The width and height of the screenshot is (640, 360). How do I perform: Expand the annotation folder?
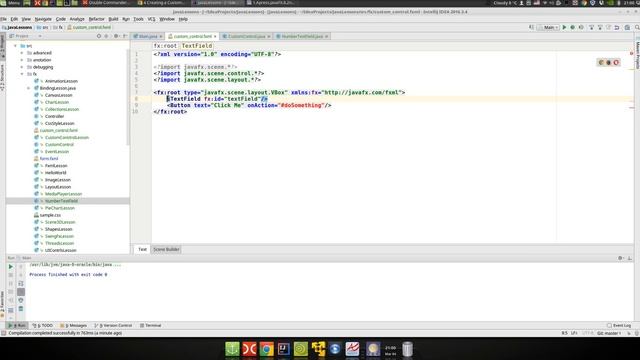(x=22, y=60)
